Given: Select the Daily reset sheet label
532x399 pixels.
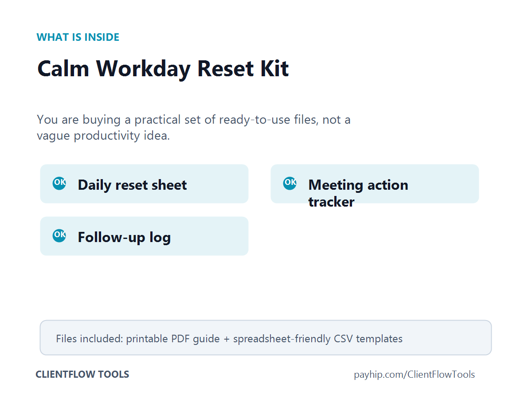Looking at the screenshot, I should click(132, 185).
